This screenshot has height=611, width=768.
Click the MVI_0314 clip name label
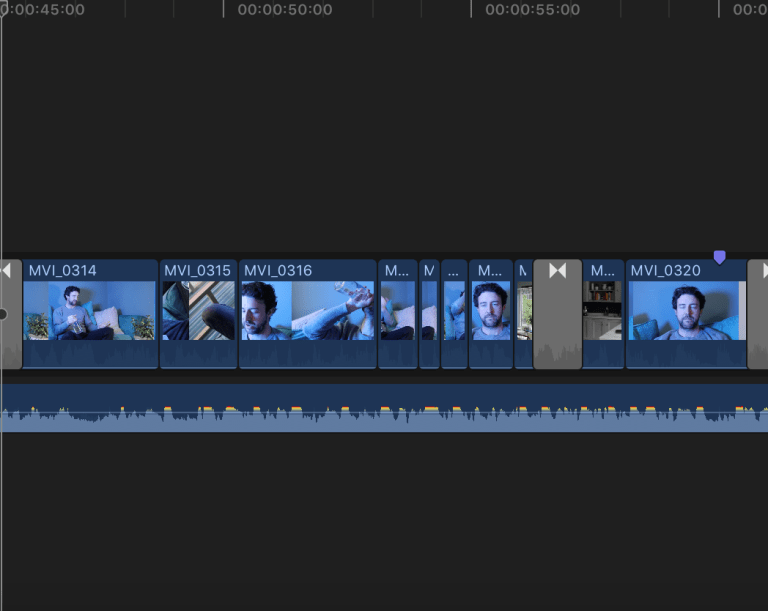[62, 271]
